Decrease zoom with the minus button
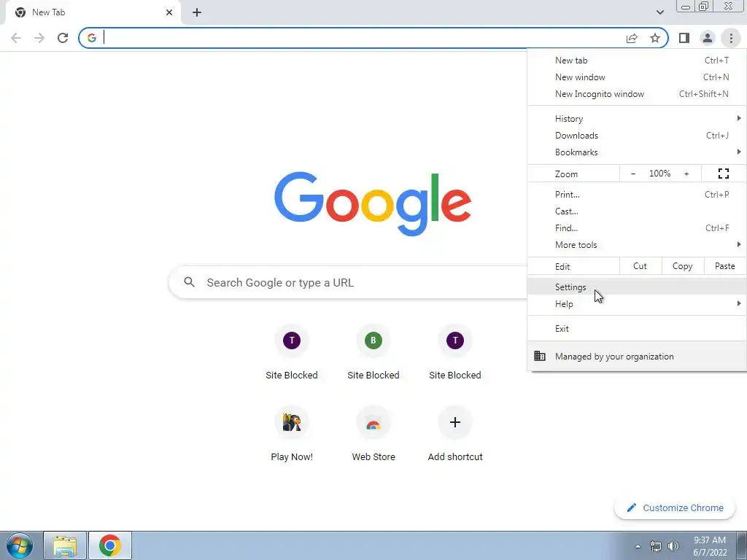The image size is (747, 560). click(x=633, y=174)
